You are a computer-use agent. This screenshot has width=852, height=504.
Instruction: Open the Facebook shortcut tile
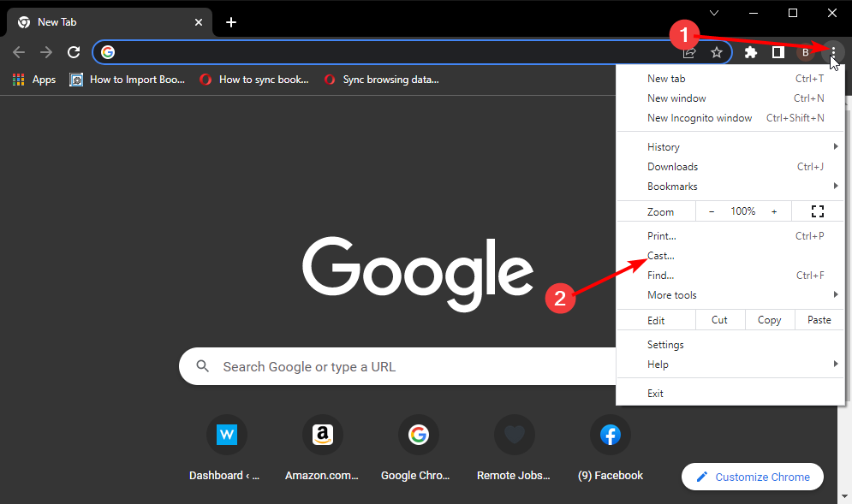click(610, 436)
